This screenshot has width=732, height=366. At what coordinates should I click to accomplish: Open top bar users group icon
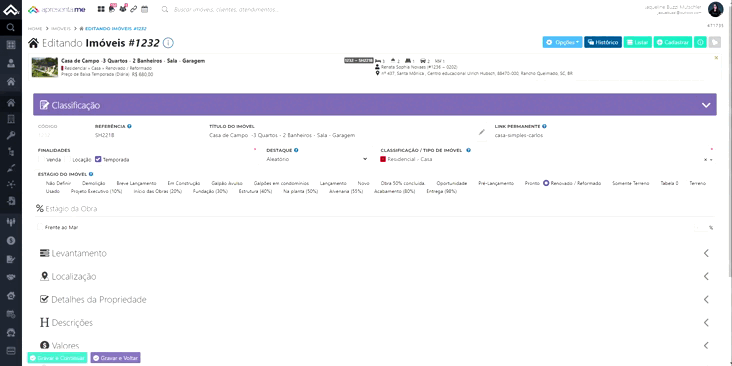pos(123,8)
